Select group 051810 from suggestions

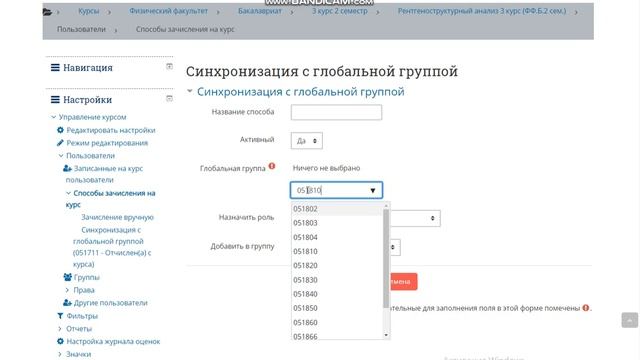click(337, 251)
